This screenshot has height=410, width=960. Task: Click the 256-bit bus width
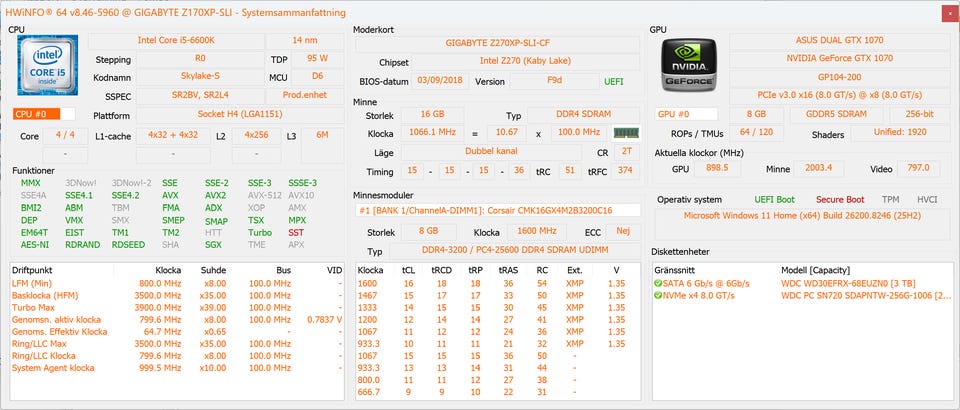click(x=920, y=114)
